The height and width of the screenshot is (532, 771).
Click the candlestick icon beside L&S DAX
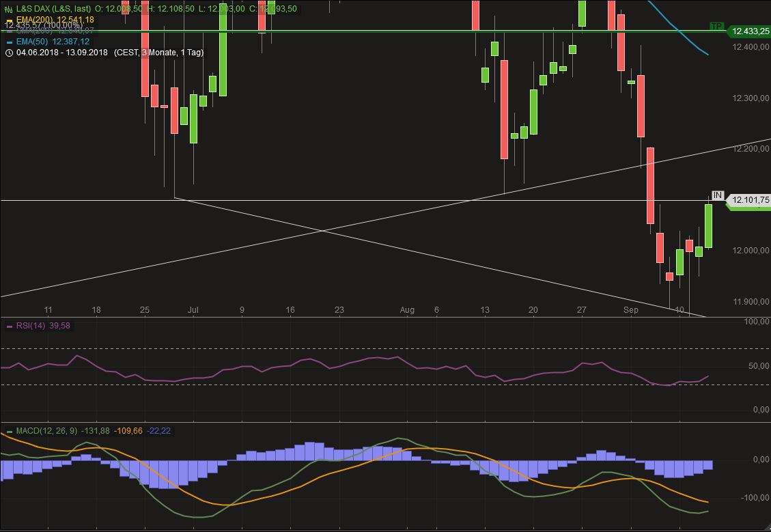[8, 8]
